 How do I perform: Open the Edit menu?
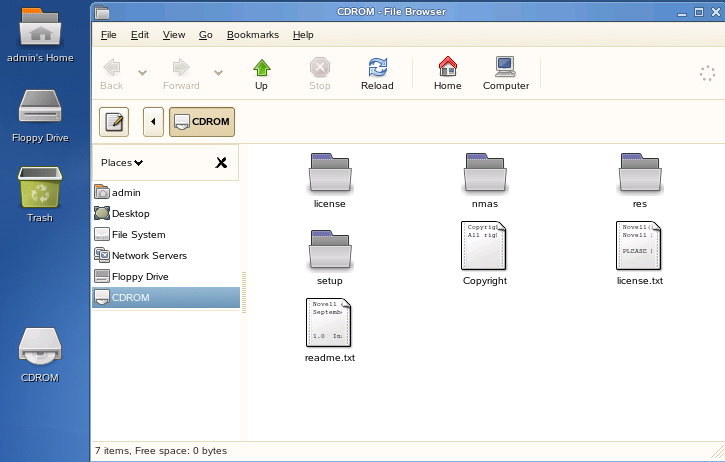click(140, 35)
